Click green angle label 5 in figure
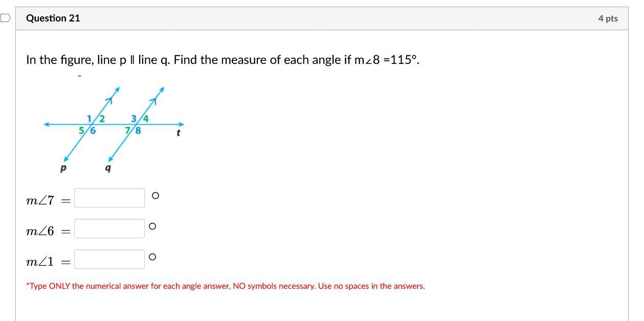644x321 pixels. pos(81,130)
